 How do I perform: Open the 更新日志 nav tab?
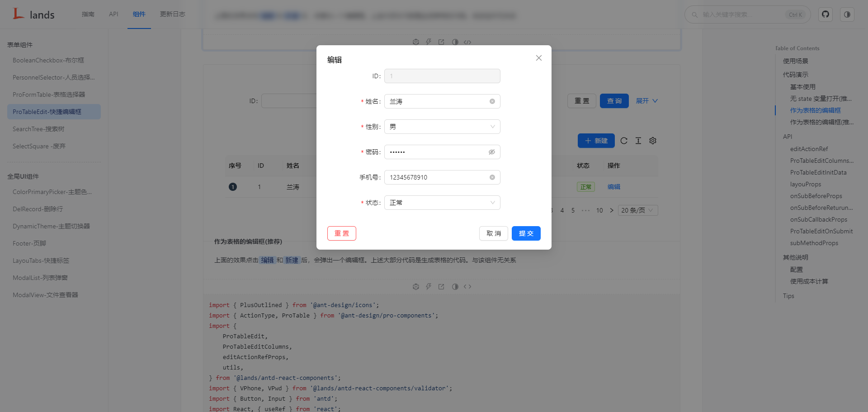coord(173,14)
